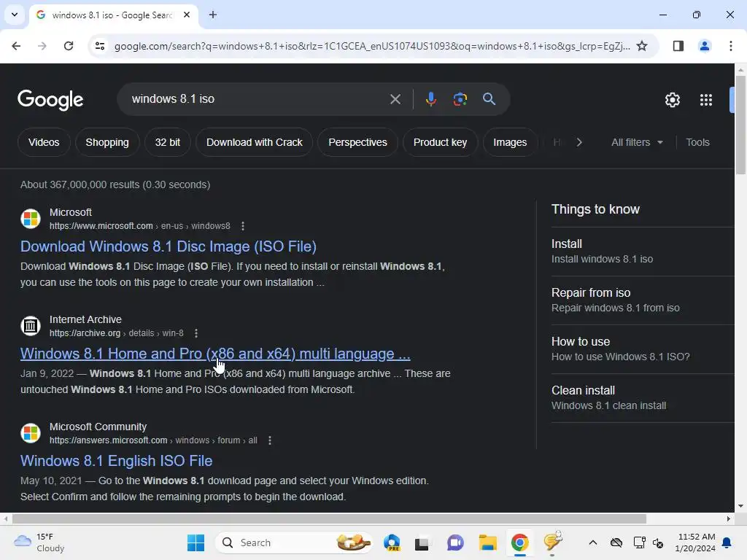Open the Chrome side panel
Screen dimensions: 747x560
point(678,46)
